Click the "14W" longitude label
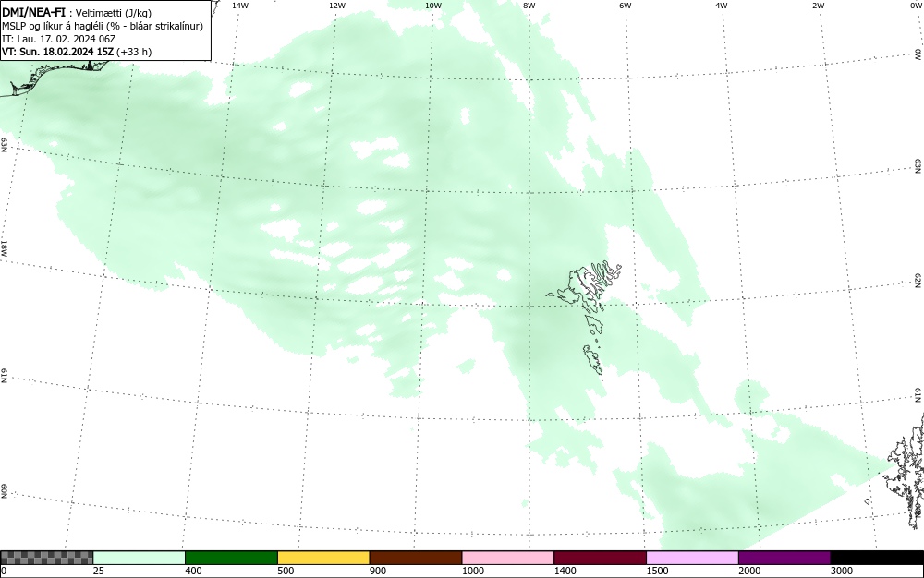924x578 pixels. coord(240,6)
